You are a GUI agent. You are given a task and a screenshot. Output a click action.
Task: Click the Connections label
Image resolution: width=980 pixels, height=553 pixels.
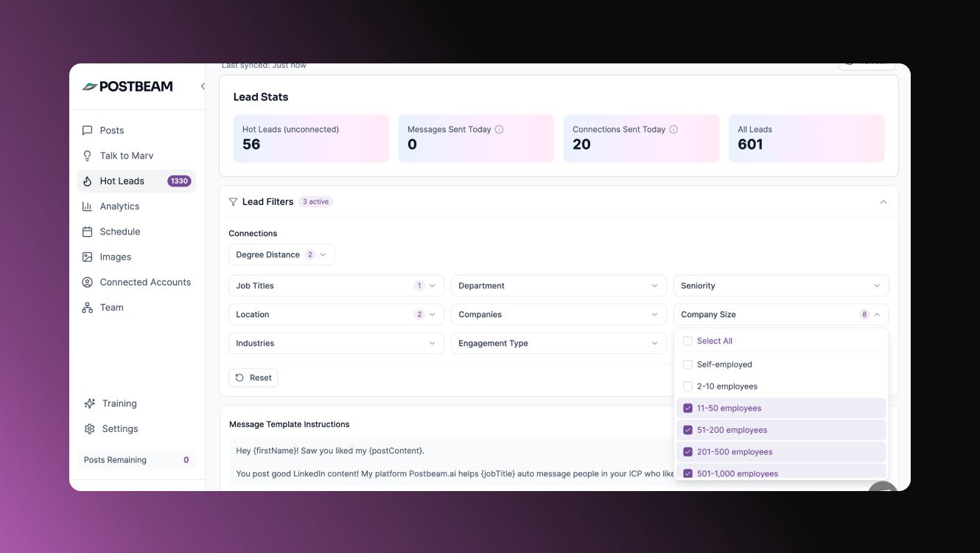coord(253,234)
